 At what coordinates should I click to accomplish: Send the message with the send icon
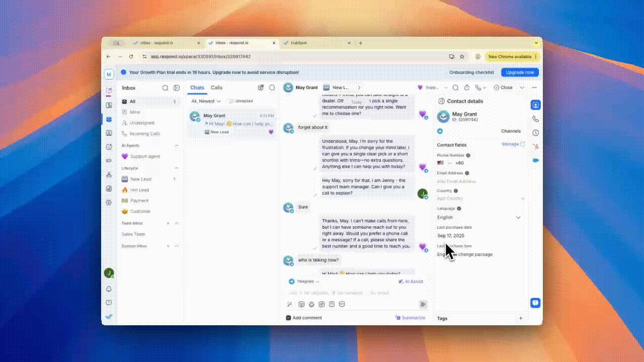click(x=423, y=304)
